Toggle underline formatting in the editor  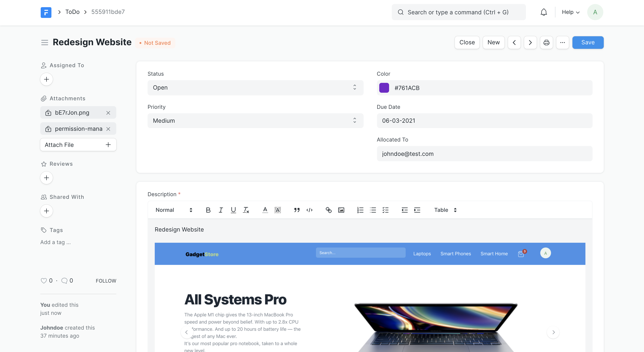[233, 210]
